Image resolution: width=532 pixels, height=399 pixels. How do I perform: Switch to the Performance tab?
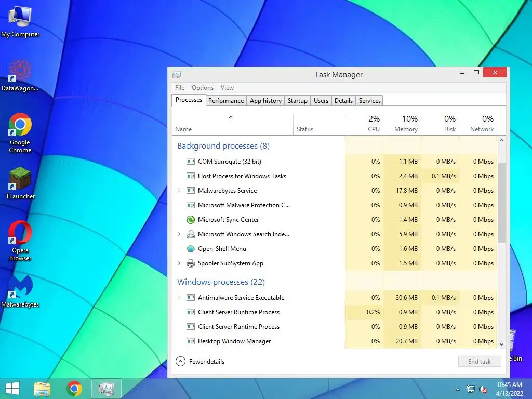(226, 101)
